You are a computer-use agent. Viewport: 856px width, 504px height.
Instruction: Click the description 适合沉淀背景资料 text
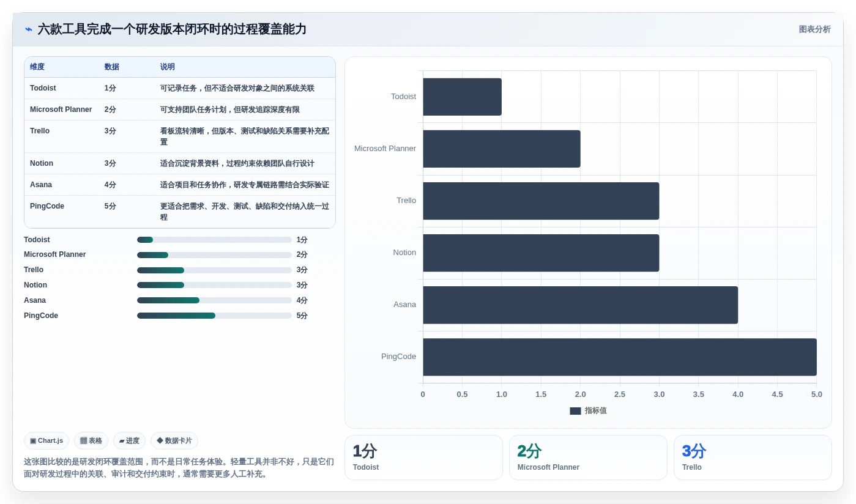point(237,163)
